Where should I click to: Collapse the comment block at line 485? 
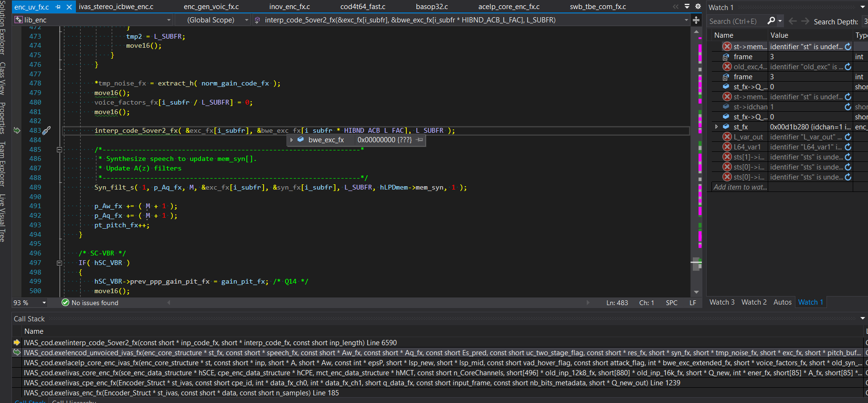59,149
